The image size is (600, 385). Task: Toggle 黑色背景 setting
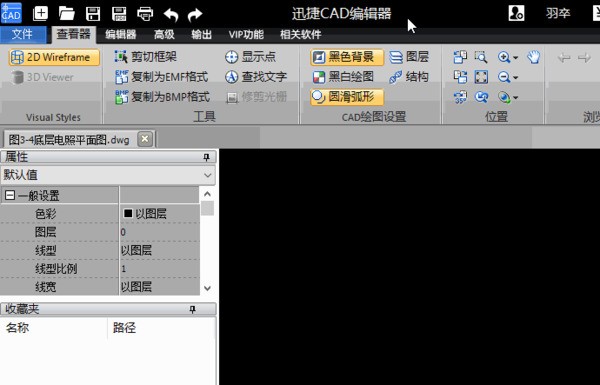pyautogui.click(x=347, y=57)
